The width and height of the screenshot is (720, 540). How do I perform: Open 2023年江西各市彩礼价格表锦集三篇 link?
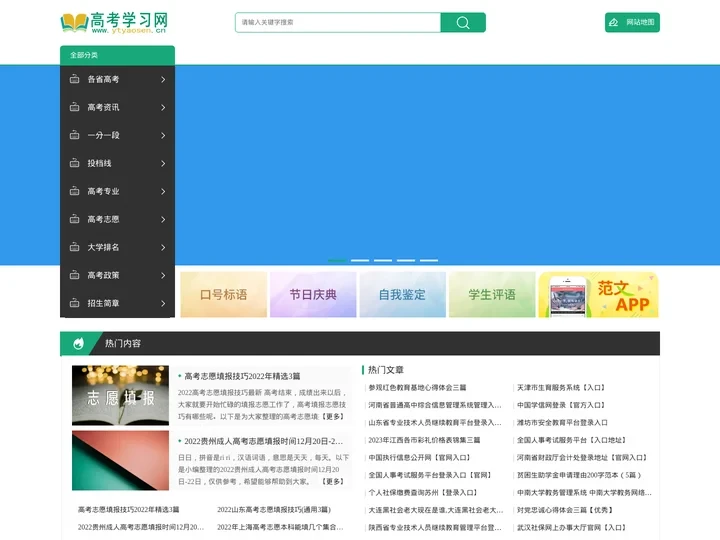tap(424, 440)
